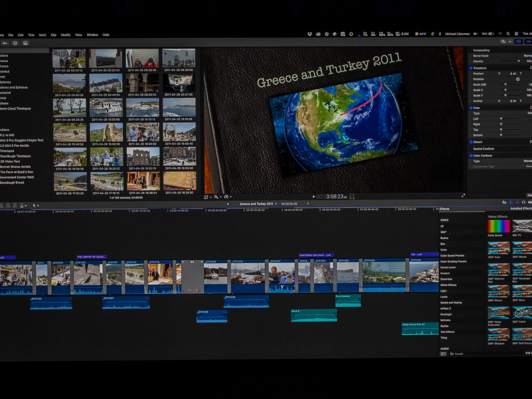Uncheck the Color Conform checkbox

coord(471,155)
